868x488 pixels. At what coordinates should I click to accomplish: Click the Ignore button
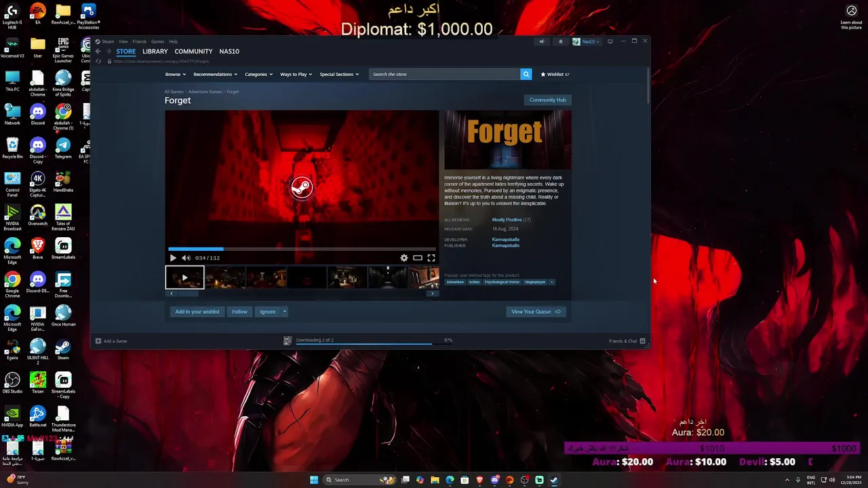tap(267, 312)
